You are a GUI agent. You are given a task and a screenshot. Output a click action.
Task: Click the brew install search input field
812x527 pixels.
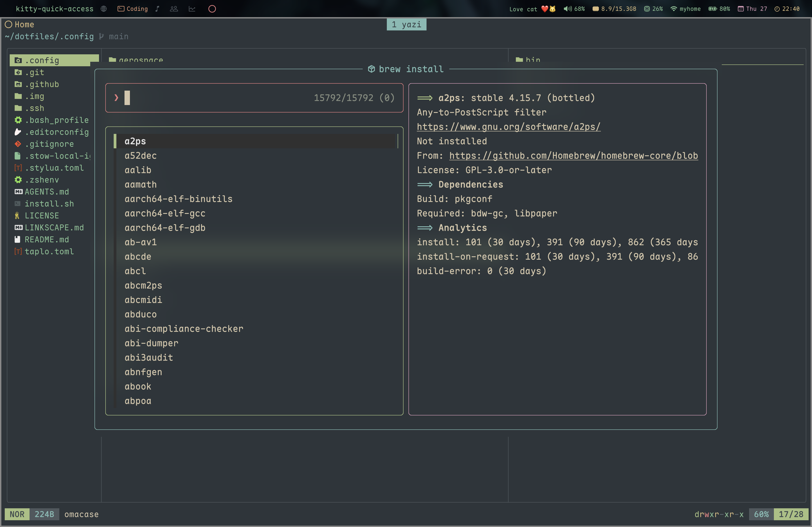[254, 98]
